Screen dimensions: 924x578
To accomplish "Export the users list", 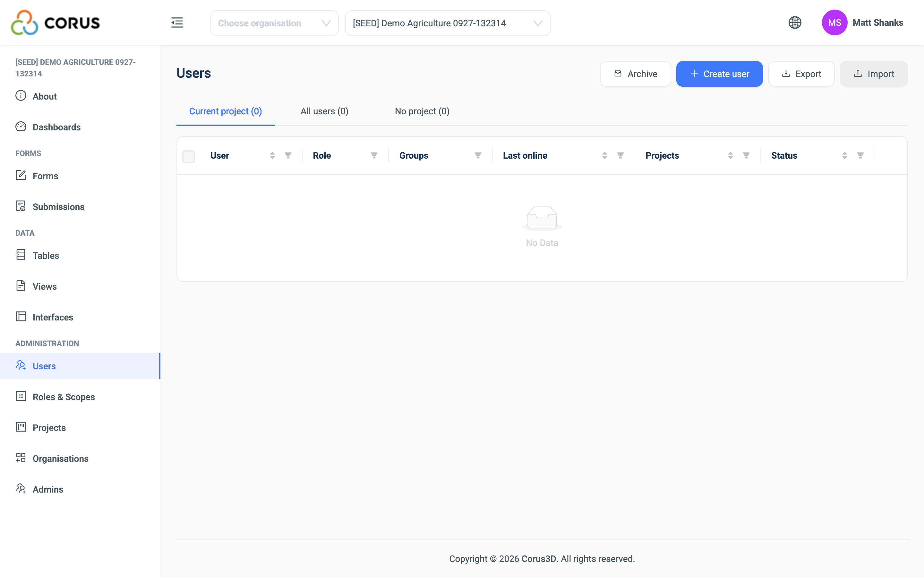I will click(801, 74).
